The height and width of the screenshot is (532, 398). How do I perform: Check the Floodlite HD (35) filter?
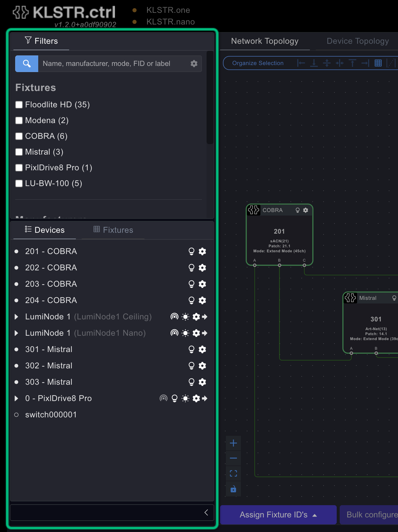tap(19, 105)
